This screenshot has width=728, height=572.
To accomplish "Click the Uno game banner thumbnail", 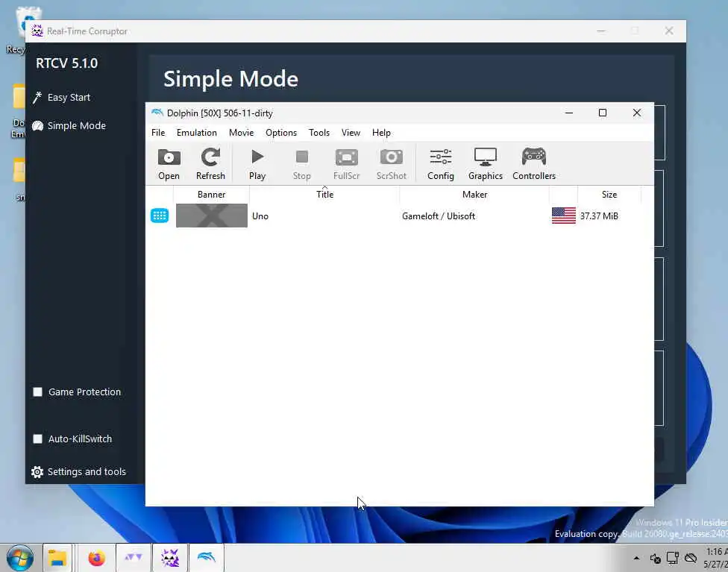I will [212, 216].
